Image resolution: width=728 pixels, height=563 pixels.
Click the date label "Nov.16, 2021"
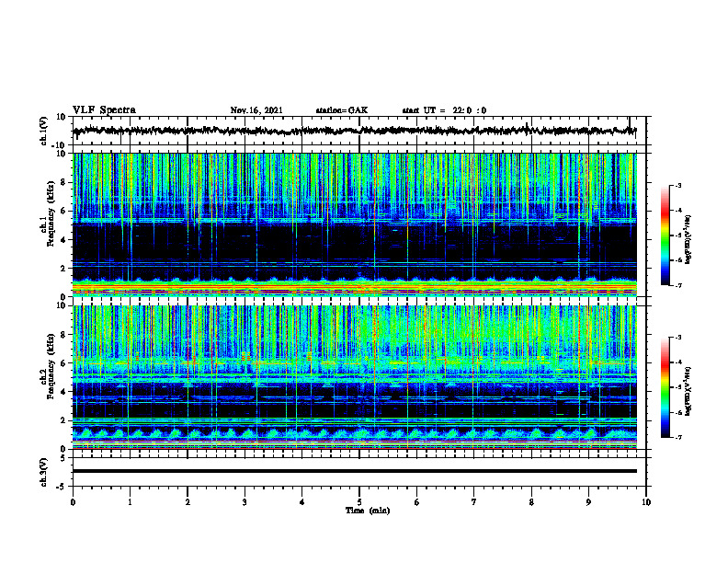256,110
